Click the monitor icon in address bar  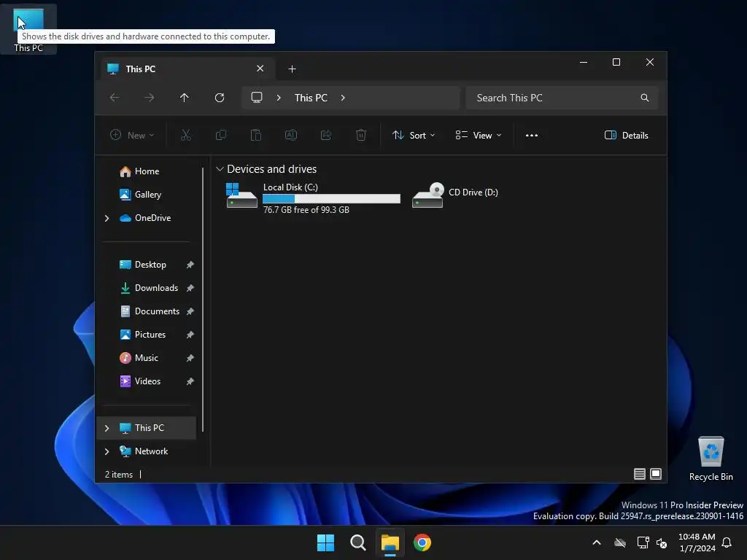257,98
